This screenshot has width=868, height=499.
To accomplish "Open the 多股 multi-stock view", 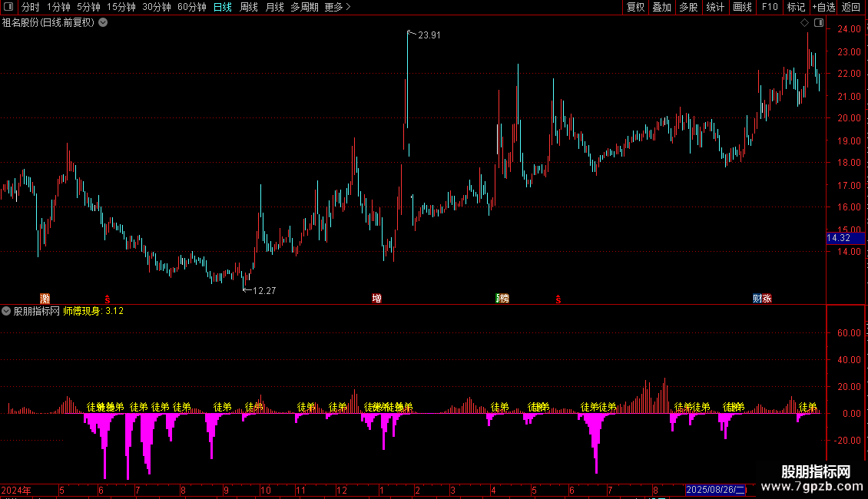I will pos(688,7).
